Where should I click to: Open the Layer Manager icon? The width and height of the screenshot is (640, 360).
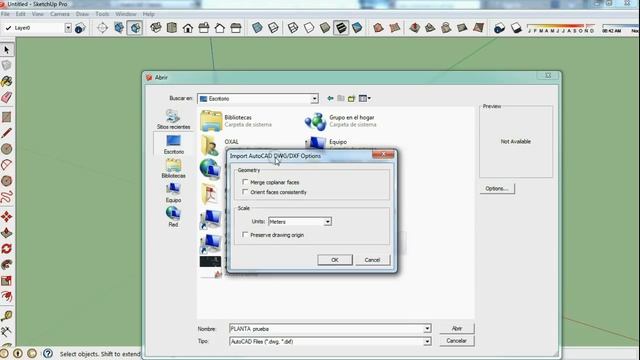(80, 28)
